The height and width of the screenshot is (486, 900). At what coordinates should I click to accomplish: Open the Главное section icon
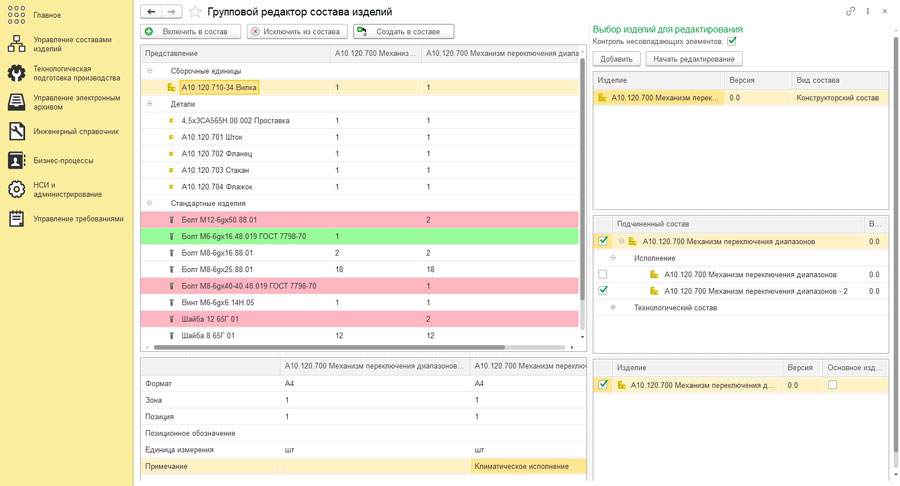pos(16,15)
